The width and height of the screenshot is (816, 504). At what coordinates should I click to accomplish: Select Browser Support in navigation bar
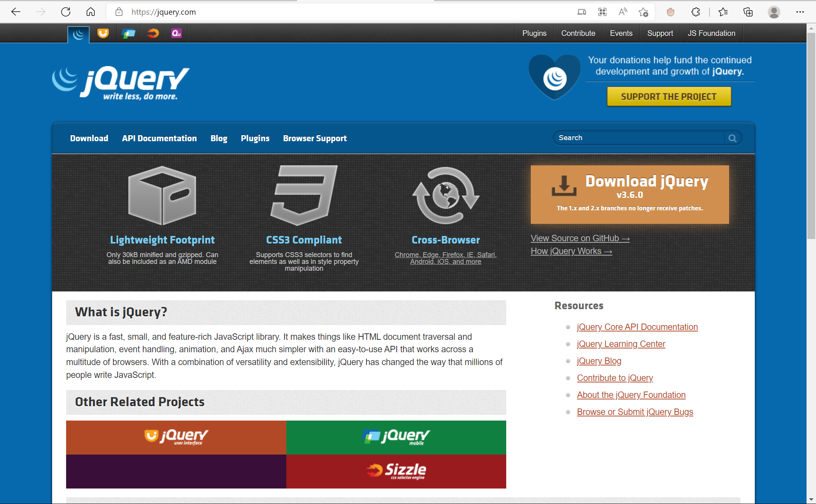click(x=315, y=139)
